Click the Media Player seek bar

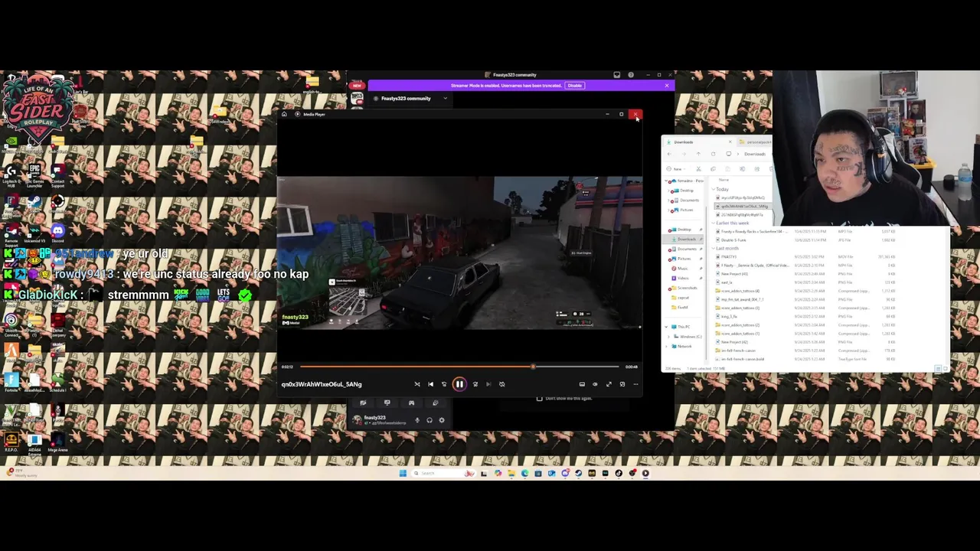click(x=459, y=367)
